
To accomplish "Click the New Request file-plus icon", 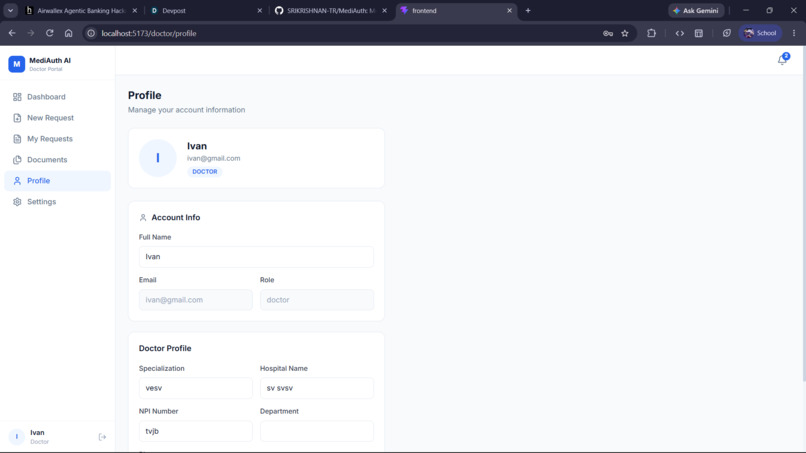I will pyautogui.click(x=17, y=118).
